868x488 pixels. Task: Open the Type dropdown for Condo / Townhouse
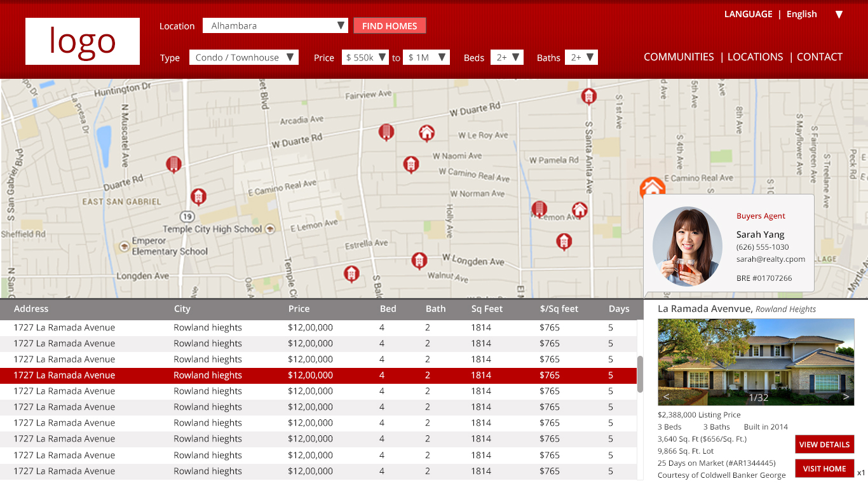point(243,57)
